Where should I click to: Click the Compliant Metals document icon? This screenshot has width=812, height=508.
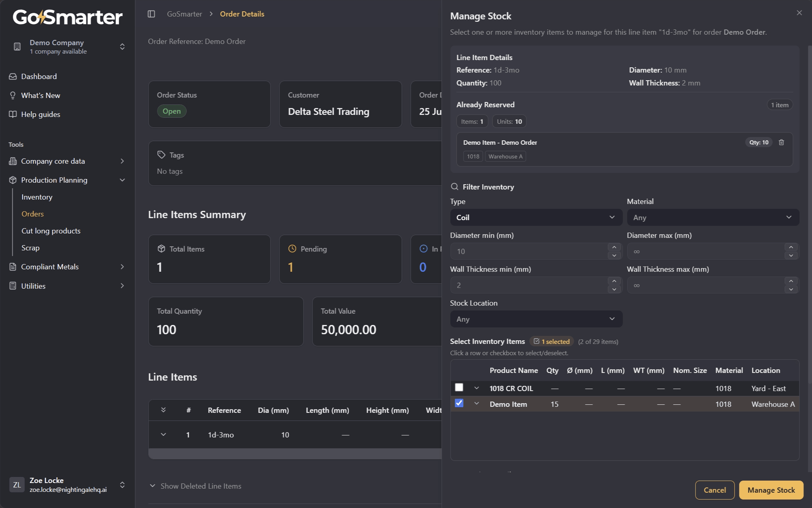point(13,267)
